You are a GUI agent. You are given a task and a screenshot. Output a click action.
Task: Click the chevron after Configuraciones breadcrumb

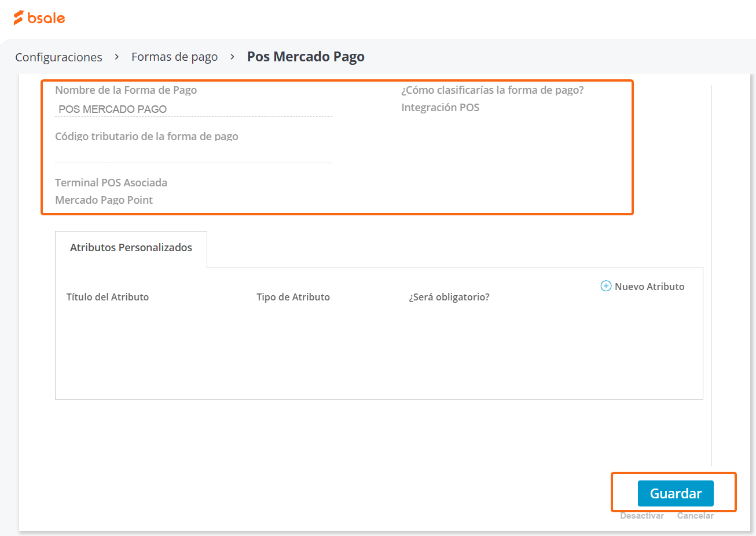tap(117, 57)
